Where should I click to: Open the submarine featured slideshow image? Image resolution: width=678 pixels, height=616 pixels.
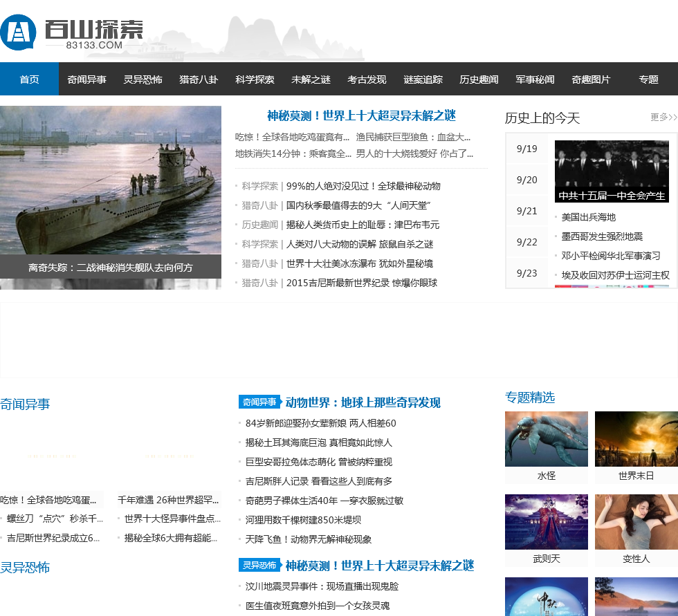pyautogui.click(x=111, y=180)
